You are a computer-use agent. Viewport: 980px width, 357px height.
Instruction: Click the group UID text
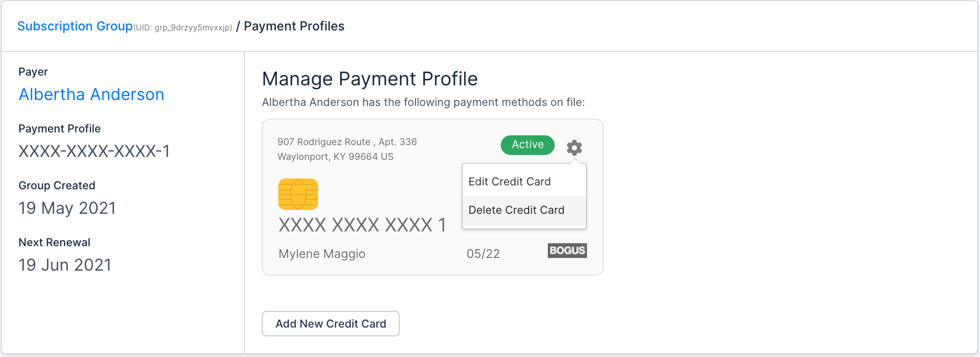point(183,27)
